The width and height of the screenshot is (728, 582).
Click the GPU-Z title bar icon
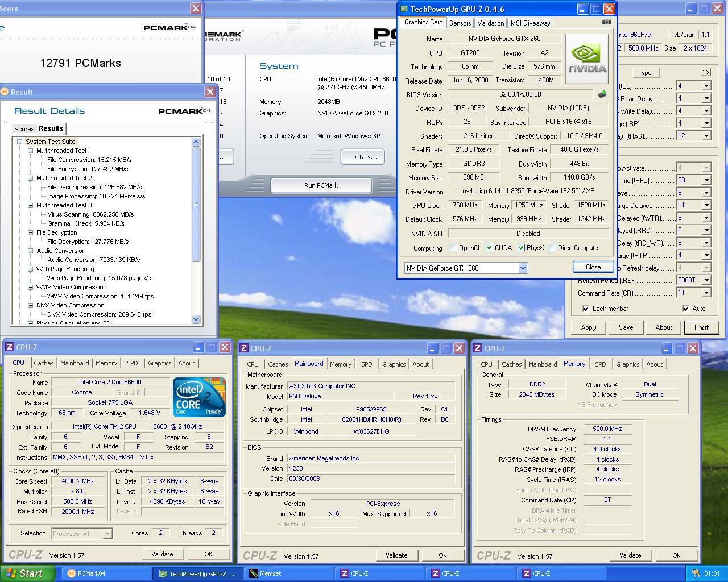click(x=404, y=9)
